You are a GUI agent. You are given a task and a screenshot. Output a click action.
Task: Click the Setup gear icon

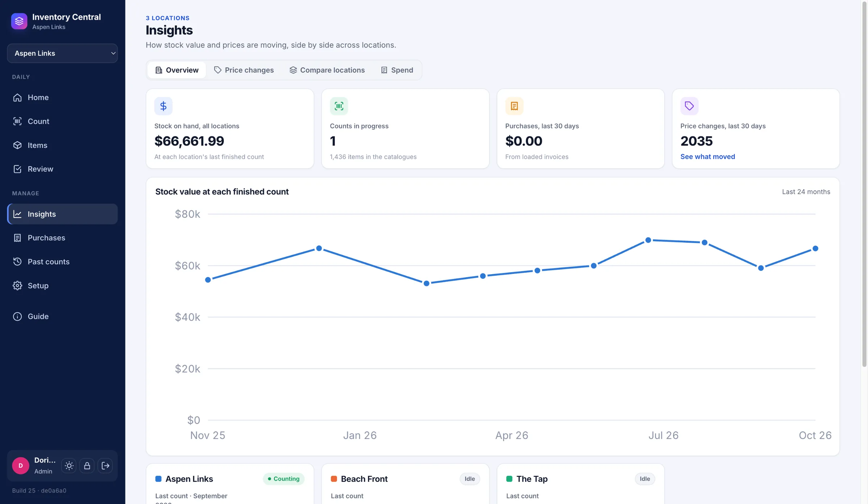(17, 285)
